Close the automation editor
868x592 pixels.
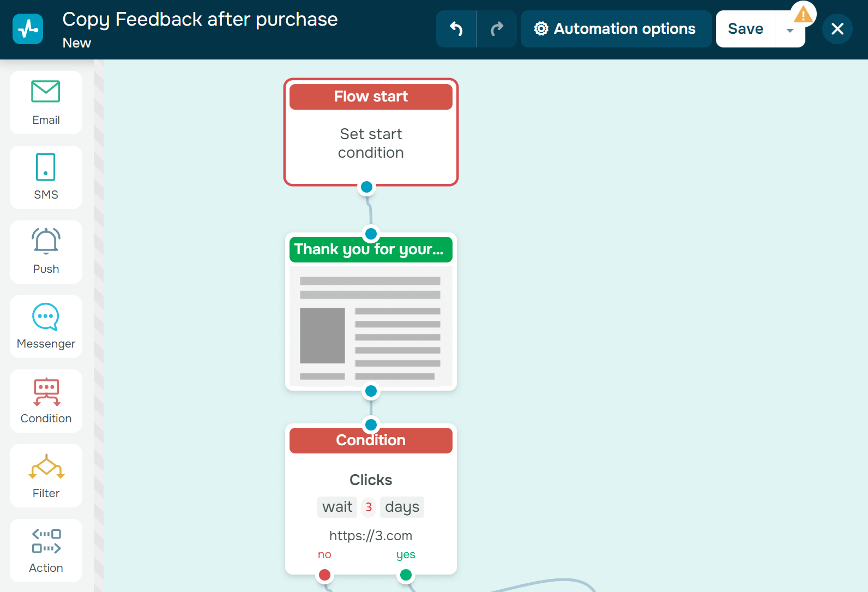tap(837, 29)
